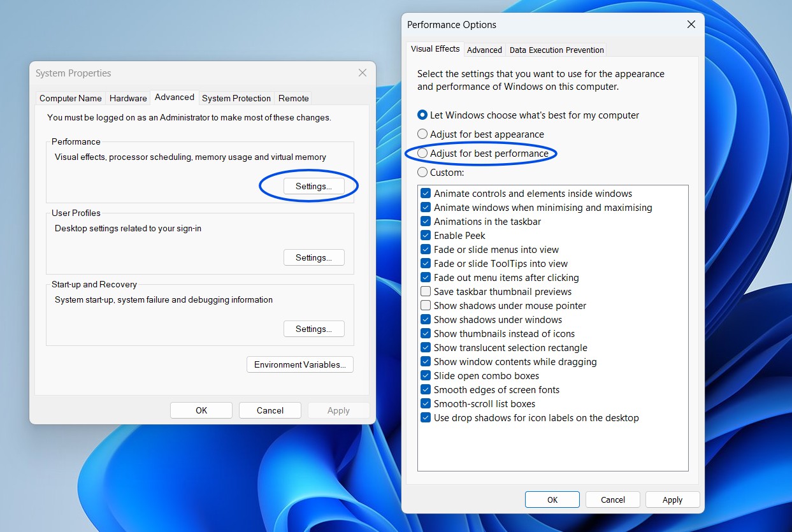Screen dimensions: 792x532
Task: Open the Hardware tab in System Properties
Action: click(128, 98)
